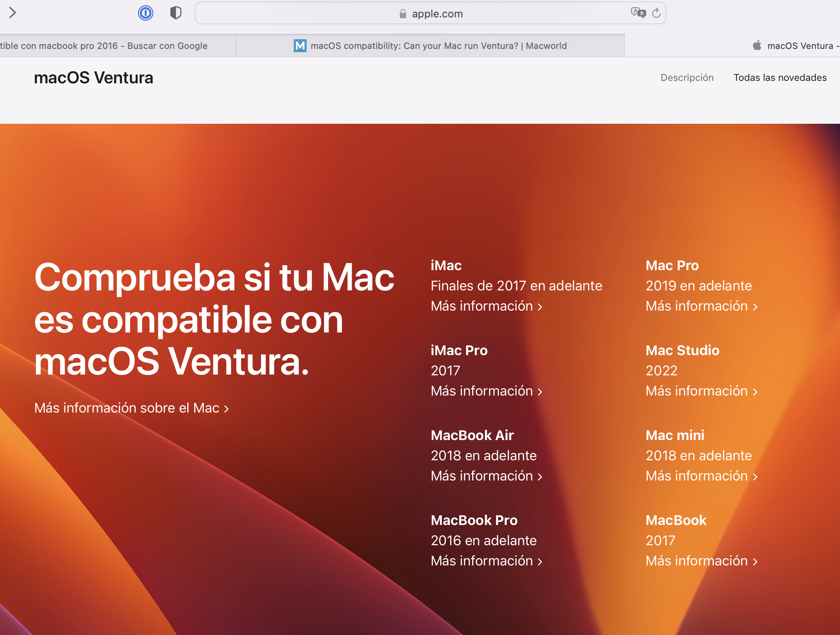Click the forward navigation arrow
This screenshot has width=840, height=635.
(x=13, y=13)
